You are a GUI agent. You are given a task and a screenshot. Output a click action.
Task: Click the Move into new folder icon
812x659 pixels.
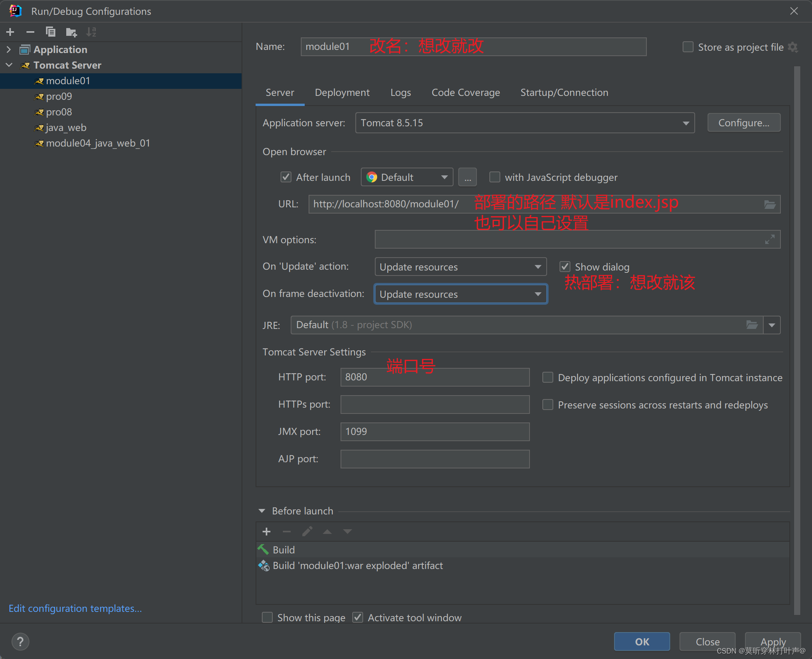coord(71,32)
